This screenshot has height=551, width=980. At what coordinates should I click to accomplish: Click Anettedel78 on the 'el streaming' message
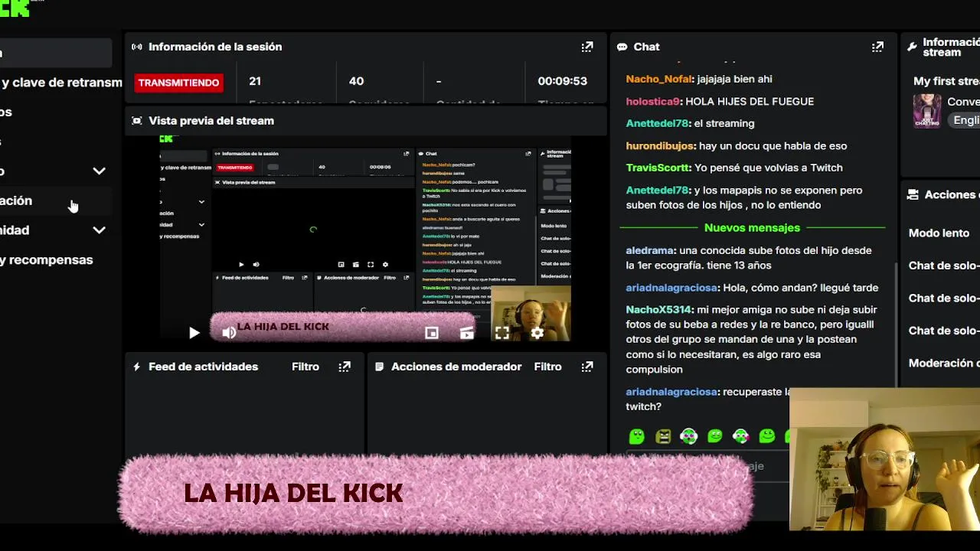coord(658,123)
